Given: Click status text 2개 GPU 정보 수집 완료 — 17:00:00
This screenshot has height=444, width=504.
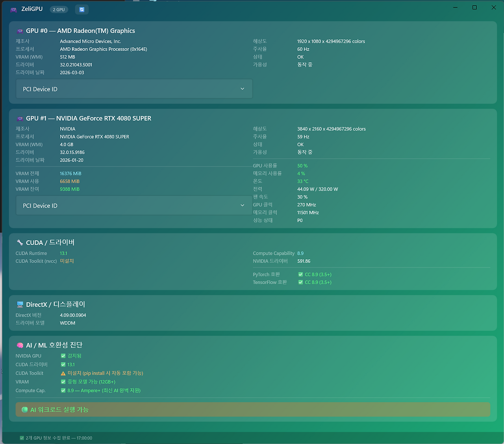Looking at the screenshot, I should click(x=59, y=438).
